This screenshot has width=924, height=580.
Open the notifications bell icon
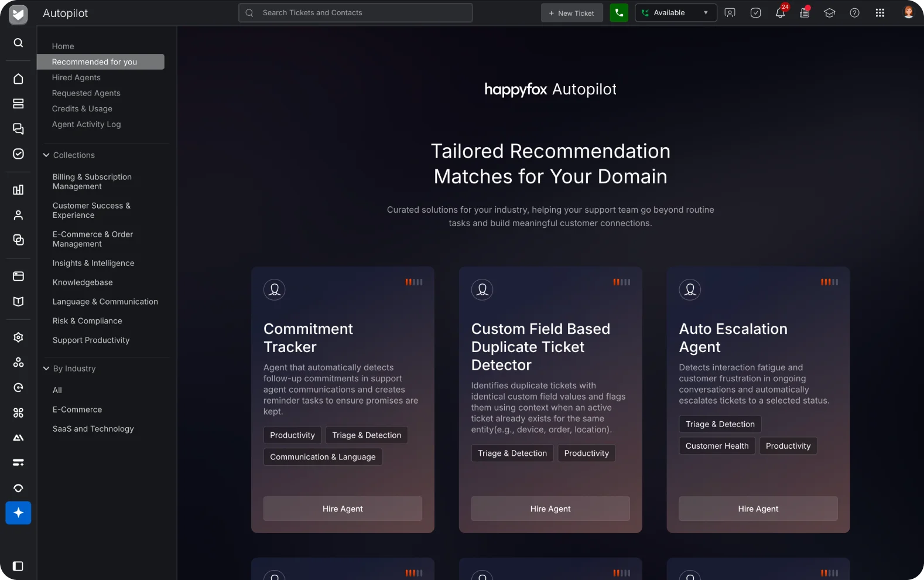click(x=781, y=13)
